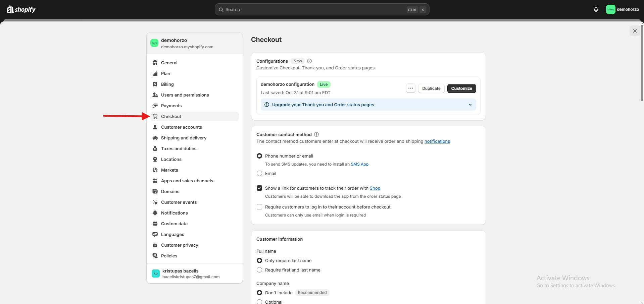Expand the Upgrade Thank you pages banner
Image resolution: width=644 pixels, height=304 pixels.
[470, 105]
